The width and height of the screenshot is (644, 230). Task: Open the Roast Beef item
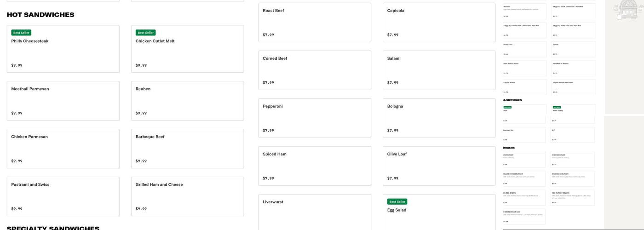pos(315,23)
